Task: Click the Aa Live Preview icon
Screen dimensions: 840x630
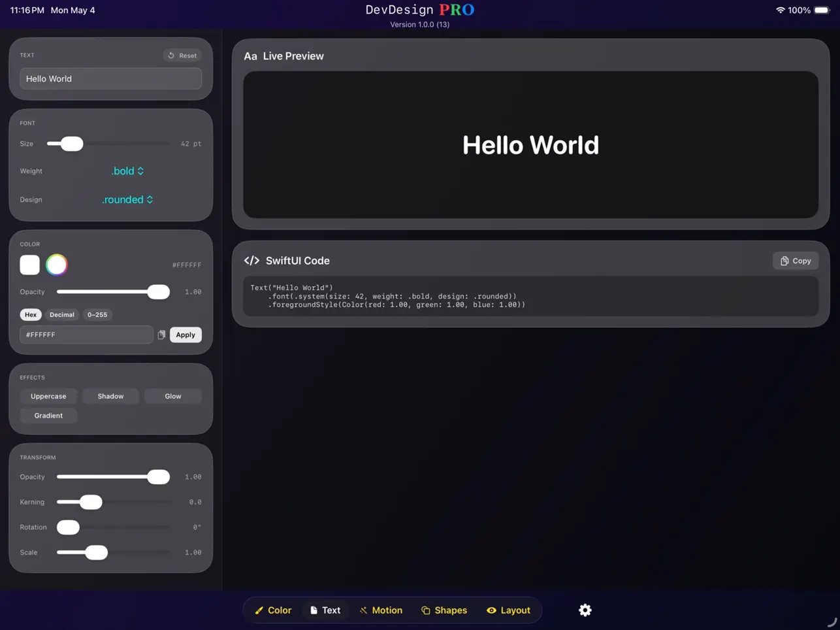Action: (250, 56)
